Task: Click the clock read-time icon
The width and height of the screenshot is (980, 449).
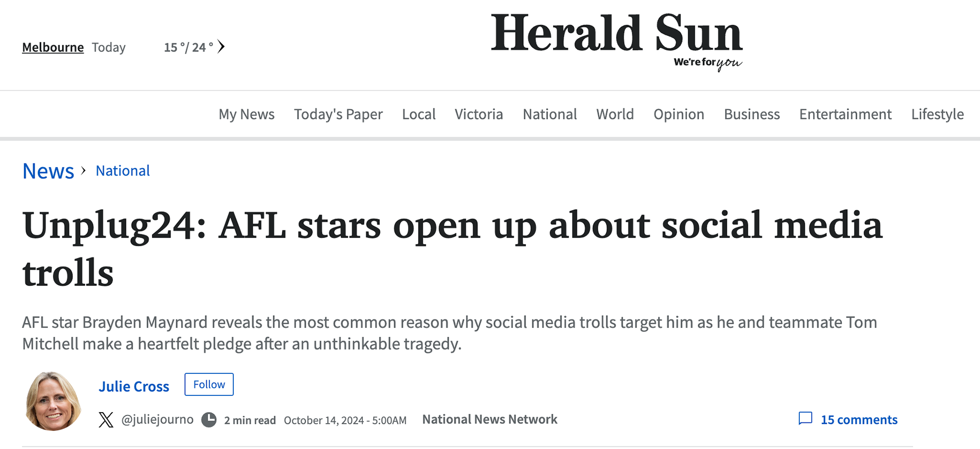Action: tap(209, 420)
